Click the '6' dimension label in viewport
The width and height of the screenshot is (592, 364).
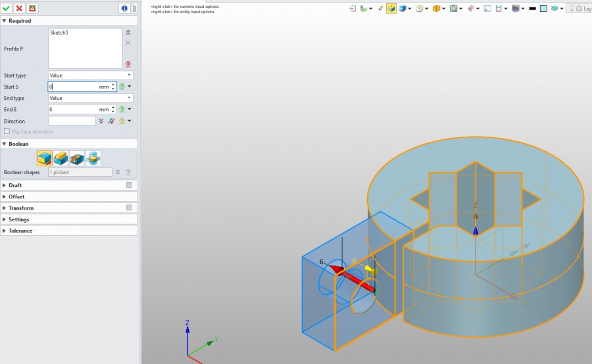click(321, 262)
